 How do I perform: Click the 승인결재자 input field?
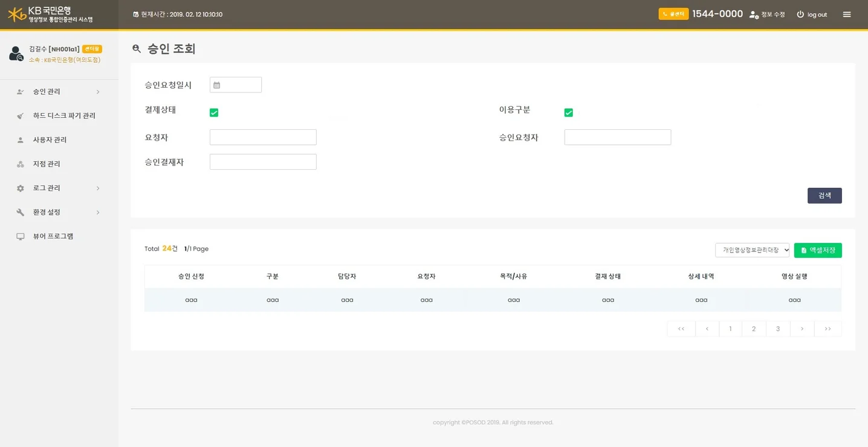263,162
